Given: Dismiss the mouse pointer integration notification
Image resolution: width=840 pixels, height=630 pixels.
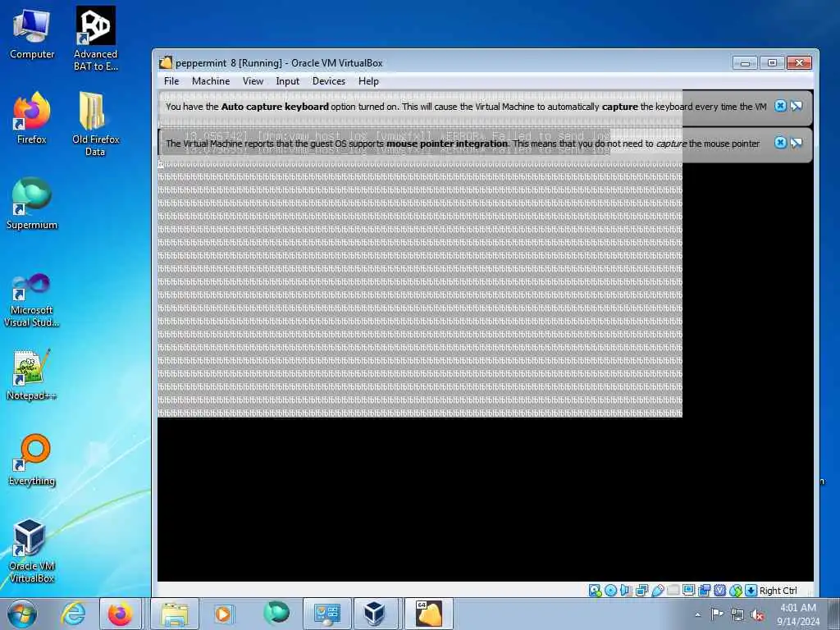Looking at the screenshot, I should click(781, 143).
